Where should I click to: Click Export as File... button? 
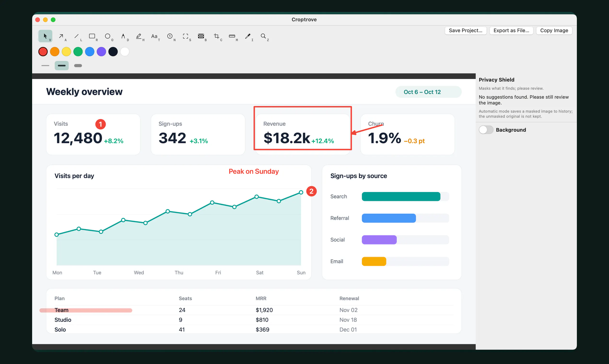click(511, 30)
